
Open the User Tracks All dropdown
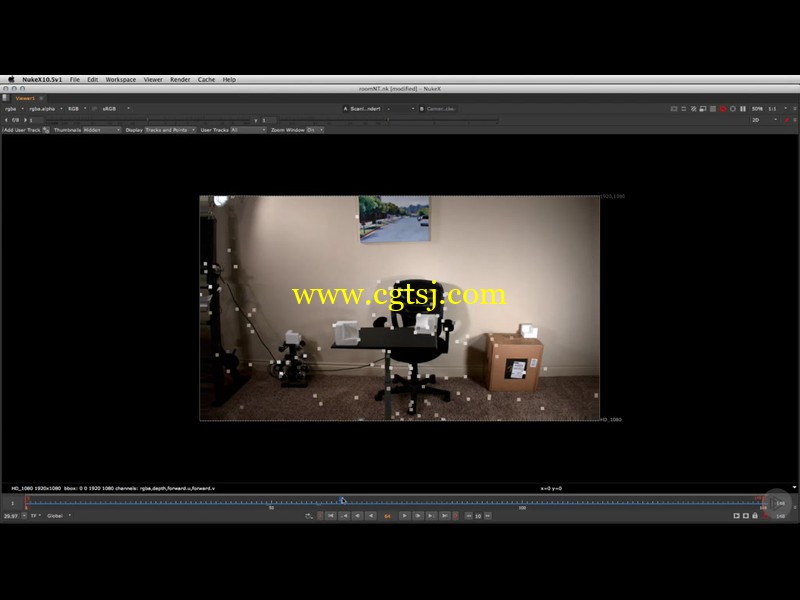click(x=248, y=130)
